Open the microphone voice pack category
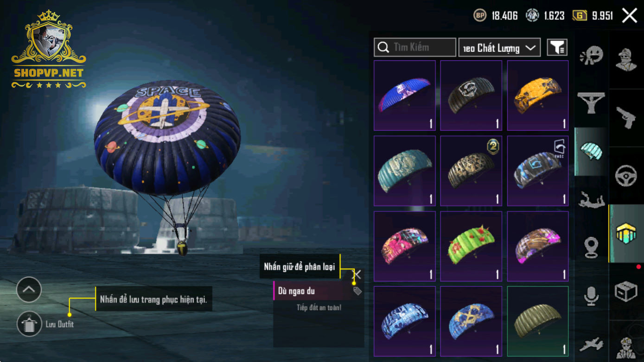Viewport: 644px width, 362px height. coord(591,296)
